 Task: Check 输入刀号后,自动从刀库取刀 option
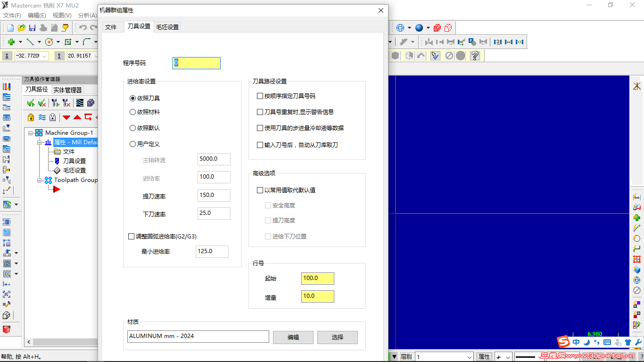coord(260,145)
